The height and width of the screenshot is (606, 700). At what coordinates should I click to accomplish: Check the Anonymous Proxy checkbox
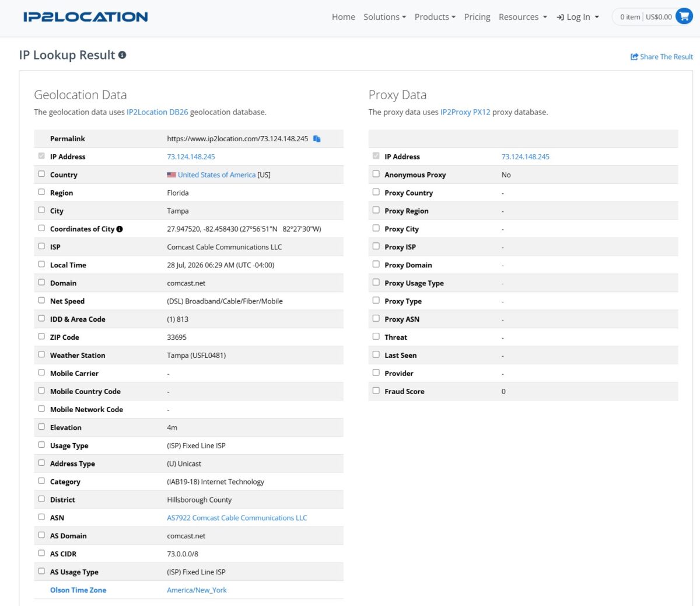[376, 174]
